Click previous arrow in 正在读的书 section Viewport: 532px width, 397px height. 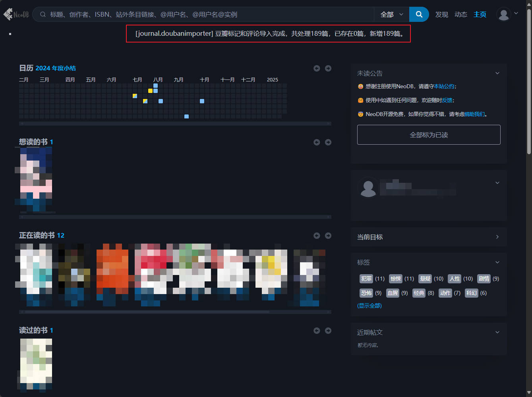(x=317, y=236)
